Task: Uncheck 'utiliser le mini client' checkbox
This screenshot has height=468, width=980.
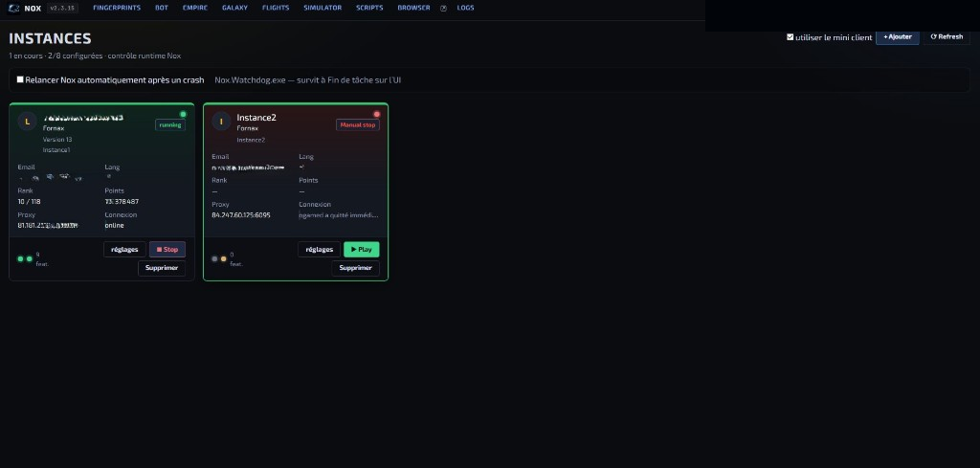Action: click(x=790, y=37)
